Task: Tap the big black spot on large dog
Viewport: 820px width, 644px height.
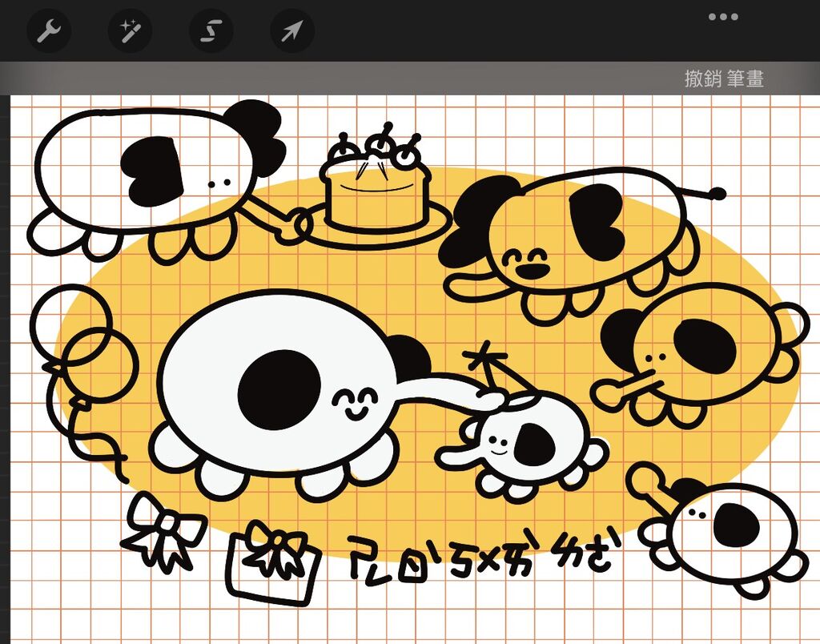Action: click(x=279, y=388)
